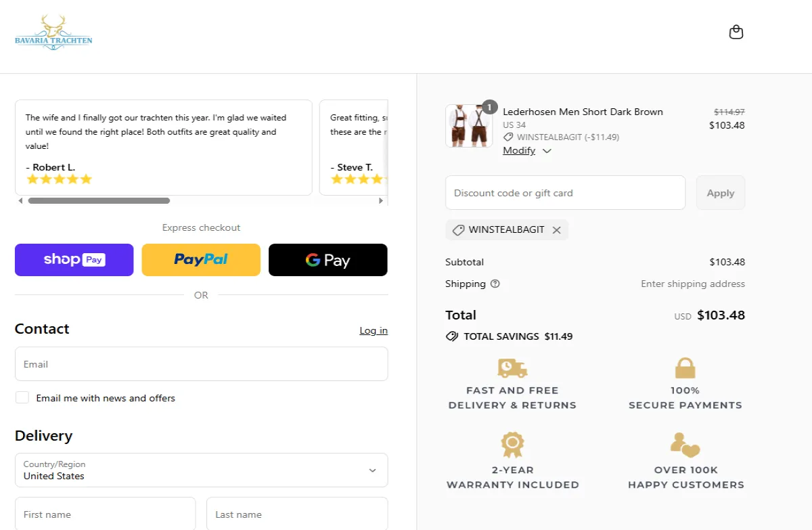Click the padlock secure payments icon
This screenshot has width=812, height=530.
click(685, 369)
